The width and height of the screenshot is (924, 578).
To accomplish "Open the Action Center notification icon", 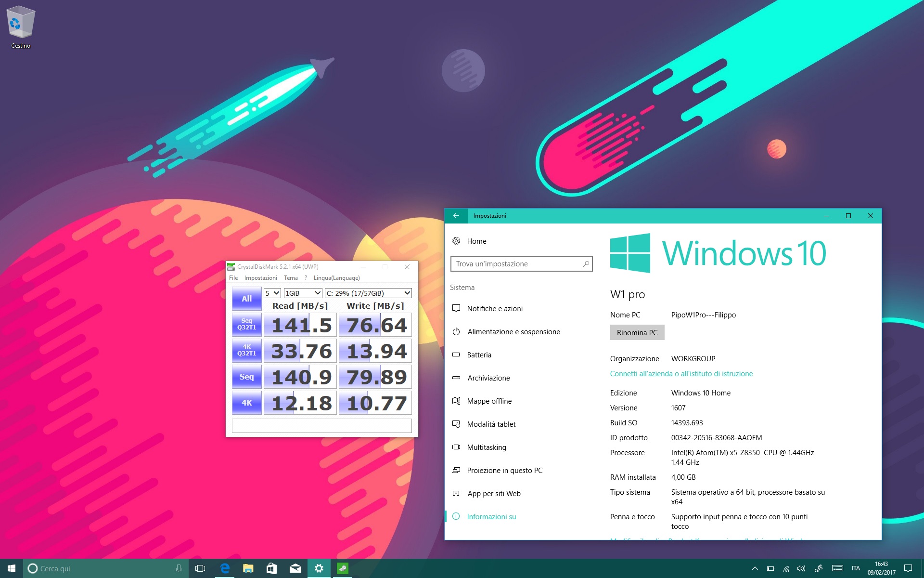I will pos(908,568).
